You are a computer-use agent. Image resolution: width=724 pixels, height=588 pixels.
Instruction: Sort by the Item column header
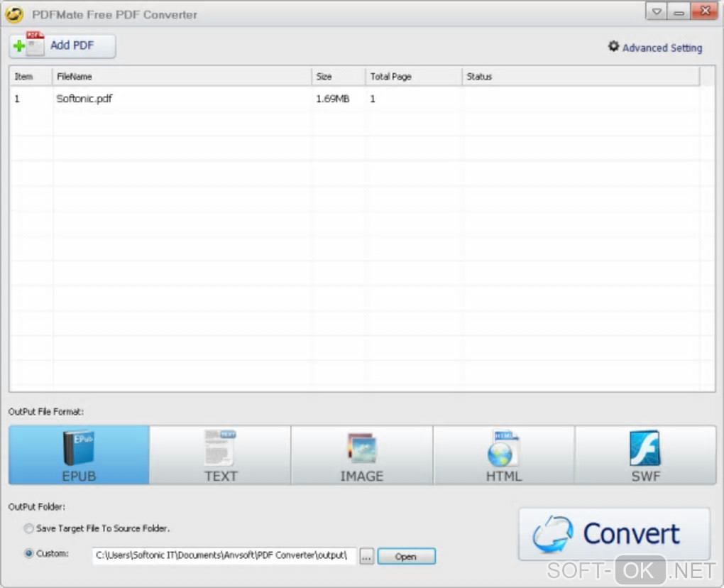[x=31, y=77]
